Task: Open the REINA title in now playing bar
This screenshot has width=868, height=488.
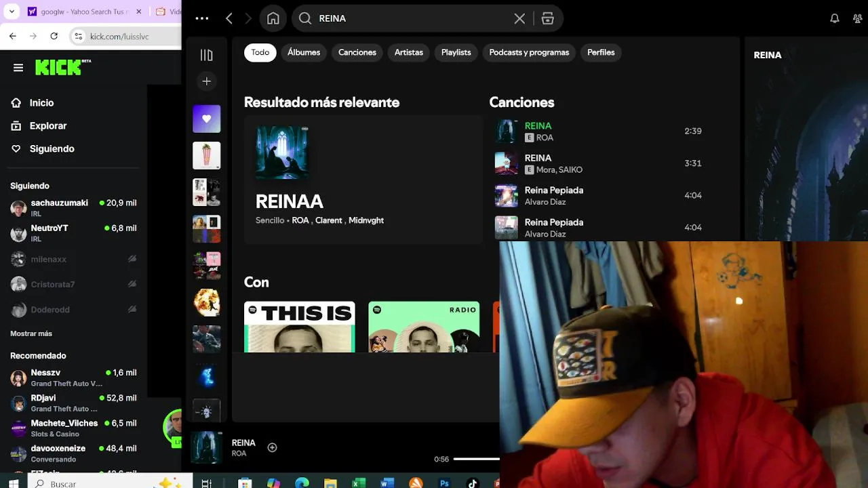Action: coord(243,443)
